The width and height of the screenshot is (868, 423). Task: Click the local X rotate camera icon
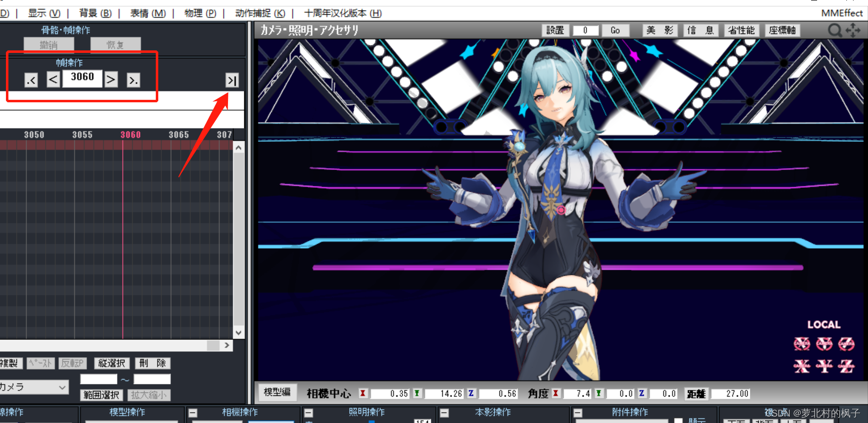point(802,343)
